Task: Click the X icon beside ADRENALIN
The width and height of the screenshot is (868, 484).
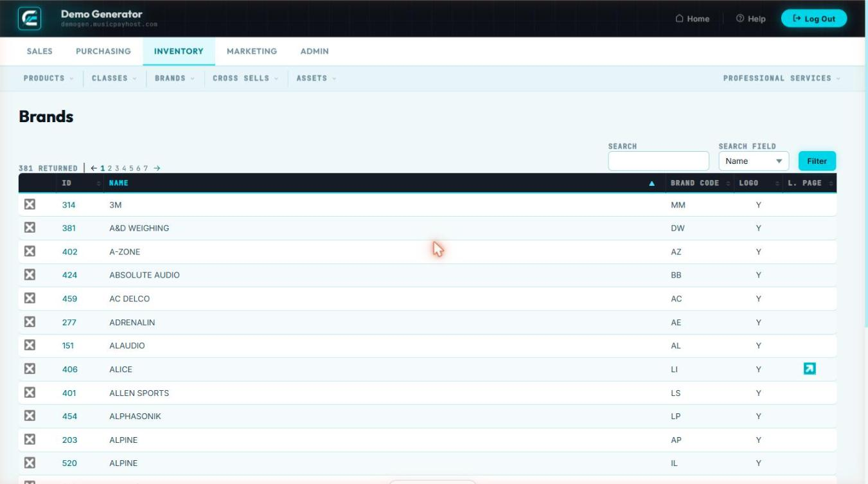Action: (x=29, y=321)
